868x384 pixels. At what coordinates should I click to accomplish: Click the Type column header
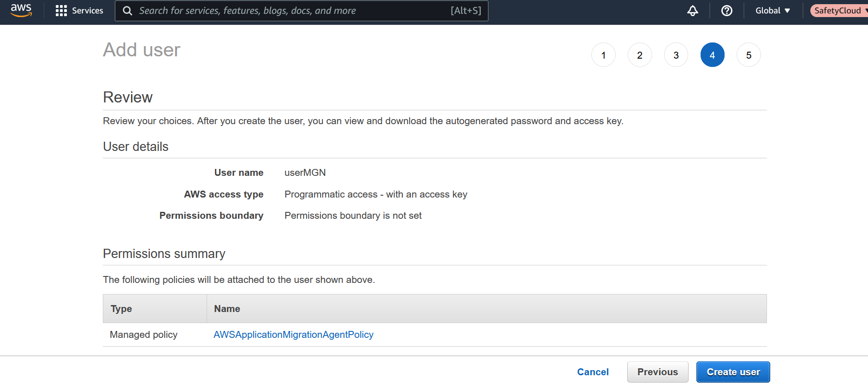[155, 309]
